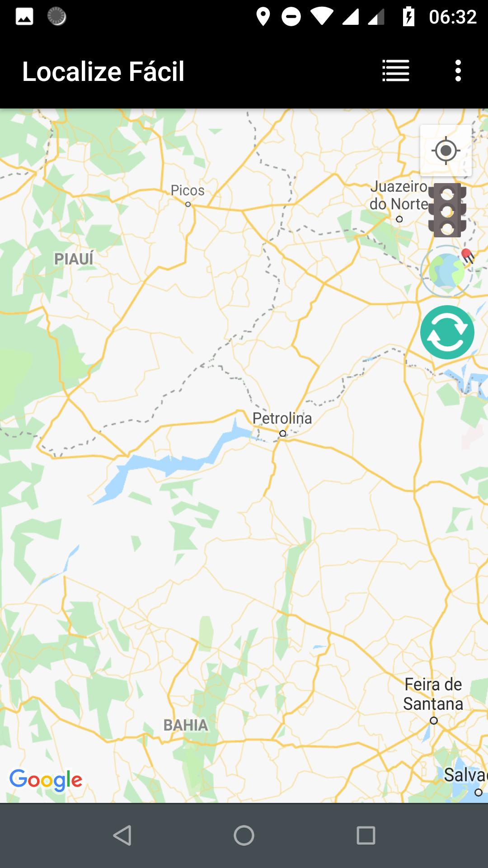Tap the image notification icon in status bar
This screenshot has height=868, width=488.
[24, 17]
